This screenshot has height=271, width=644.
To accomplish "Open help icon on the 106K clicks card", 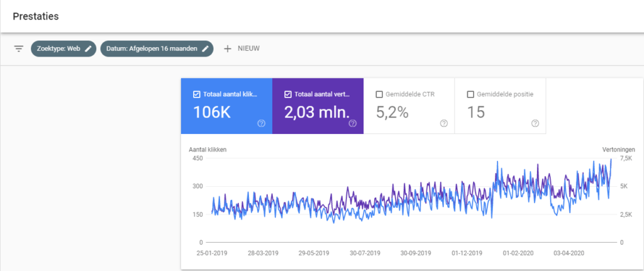I will point(261,123).
